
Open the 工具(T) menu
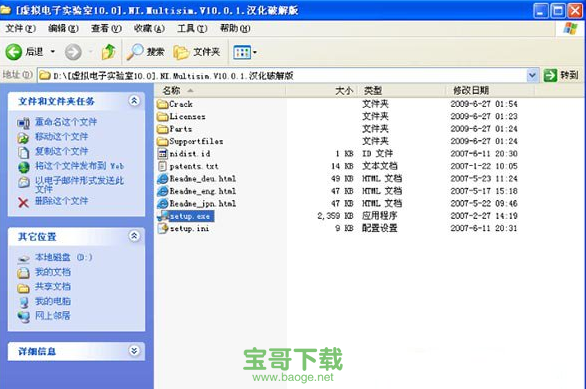coord(192,28)
